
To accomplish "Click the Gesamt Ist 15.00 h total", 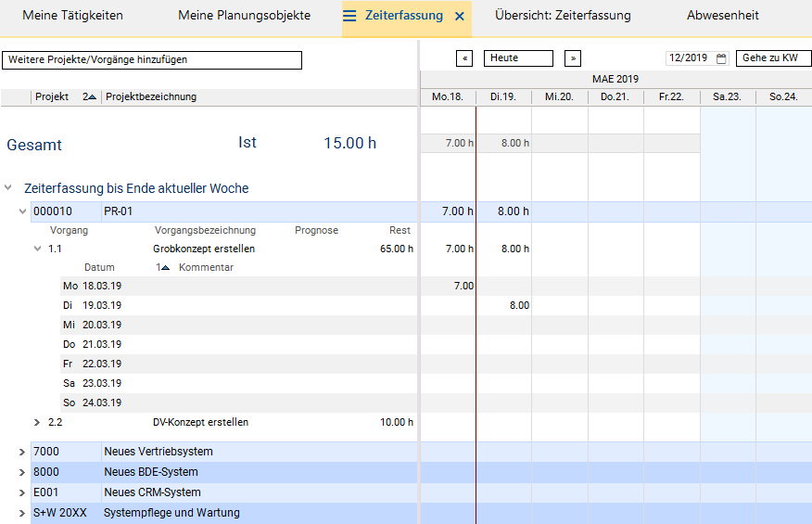I will click(350, 143).
